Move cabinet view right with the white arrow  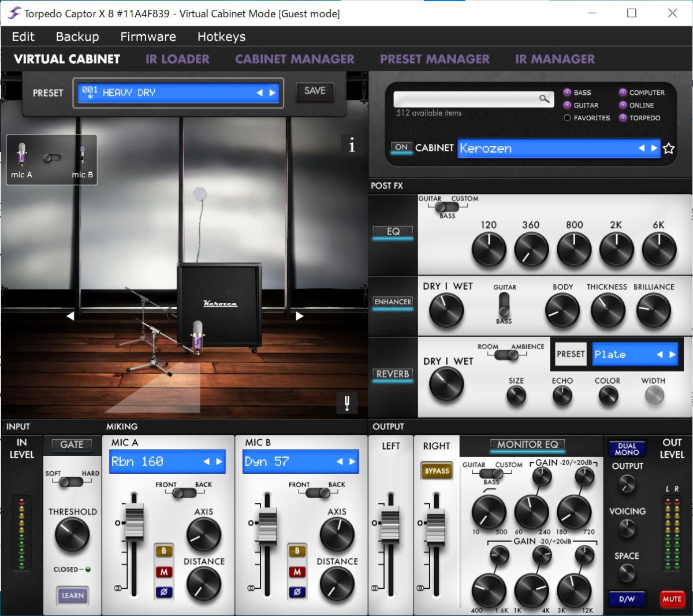pyautogui.click(x=299, y=316)
